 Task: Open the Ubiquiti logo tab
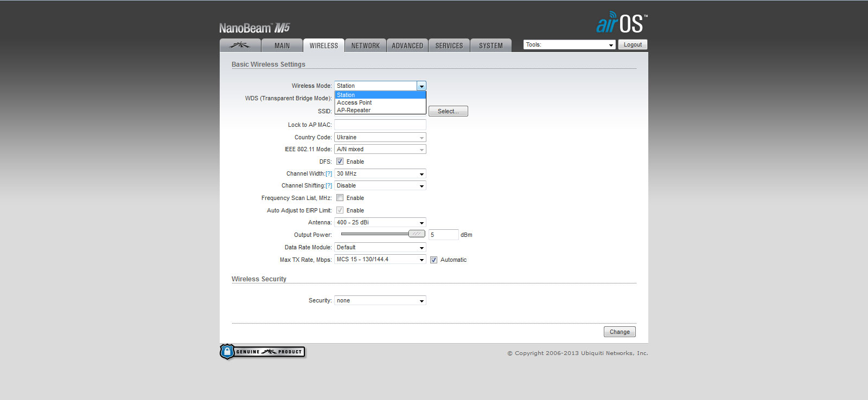[x=240, y=46]
